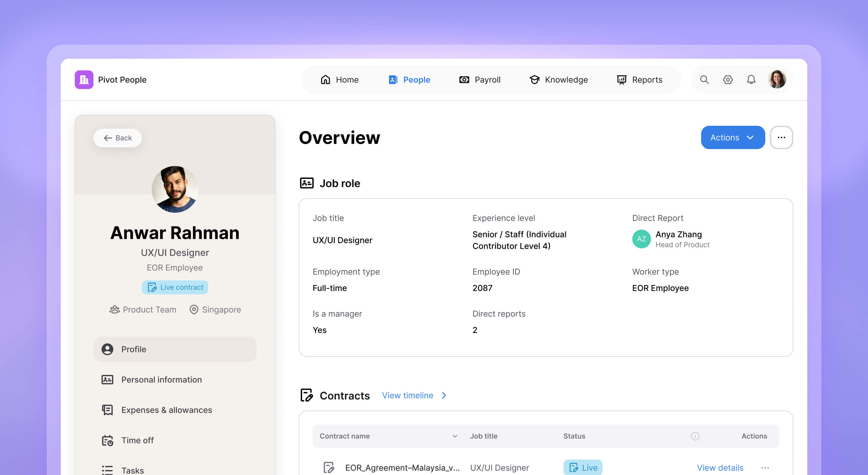868x475 pixels.
Task: Click the Product Team group icon
Action: (x=114, y=310)
